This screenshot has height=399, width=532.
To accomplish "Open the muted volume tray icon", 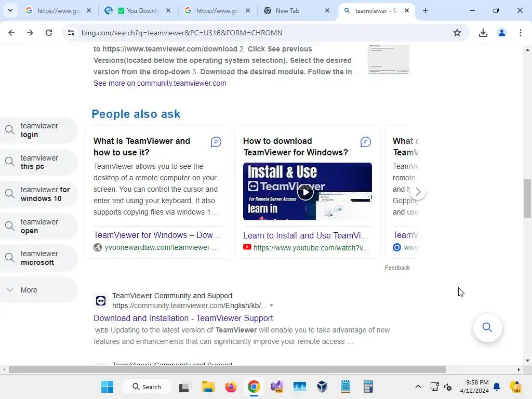I will pyautogui.click(x=448, y=387).
